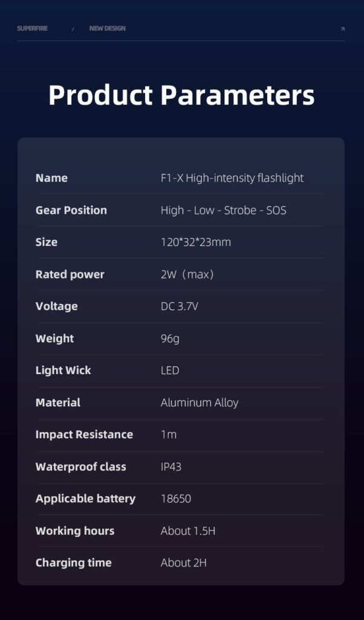Select the NEW DESIGN header label
The height and width of the screenshot is (620, 364).
pyautogui.click(x=107, y=28)
